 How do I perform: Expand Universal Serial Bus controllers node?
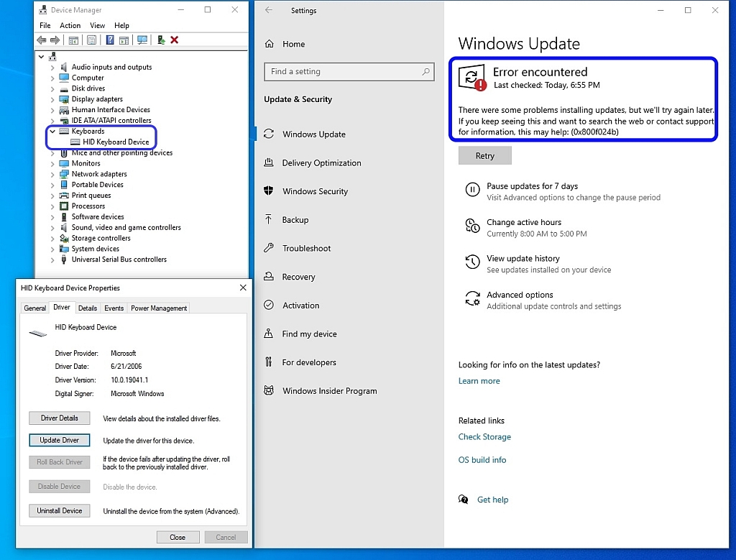coord(52,260)
